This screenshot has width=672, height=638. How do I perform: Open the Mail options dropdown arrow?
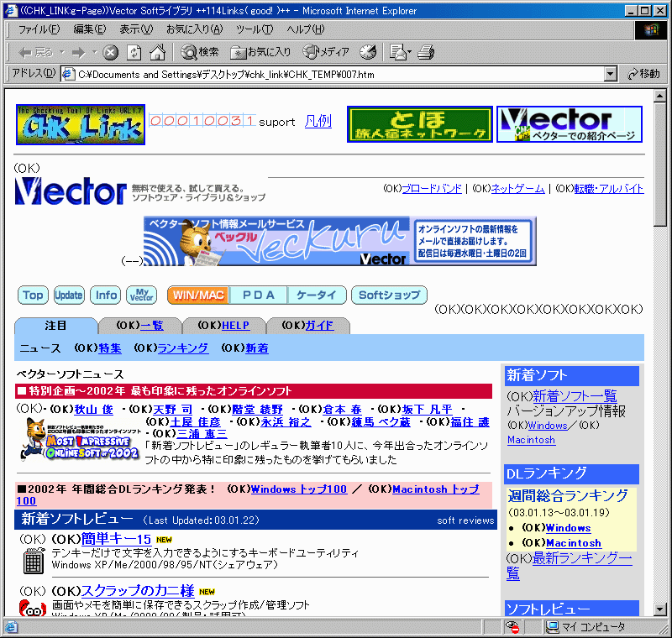pos(409,53)
